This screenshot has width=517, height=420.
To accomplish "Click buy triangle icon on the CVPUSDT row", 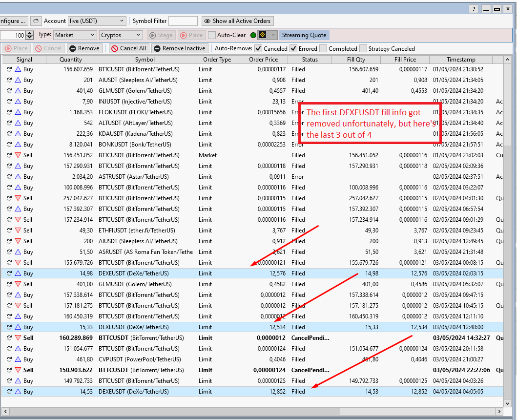I will (18, 359).
